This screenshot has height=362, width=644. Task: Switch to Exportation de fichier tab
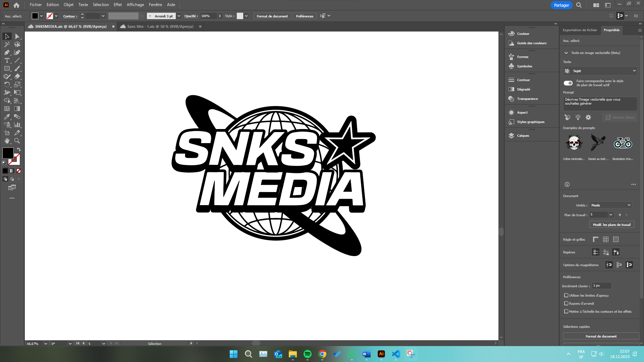click(x=580, y=30)
